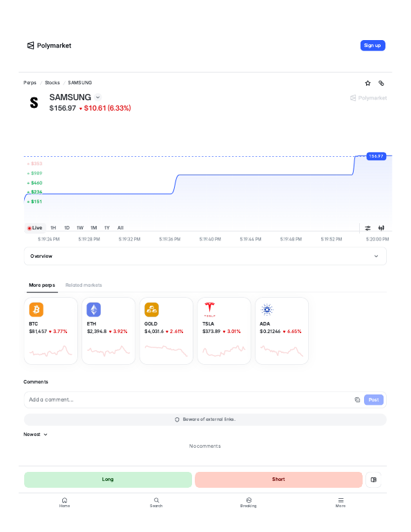Favorite SAMSUNG with the star icon

click(367, 83)
